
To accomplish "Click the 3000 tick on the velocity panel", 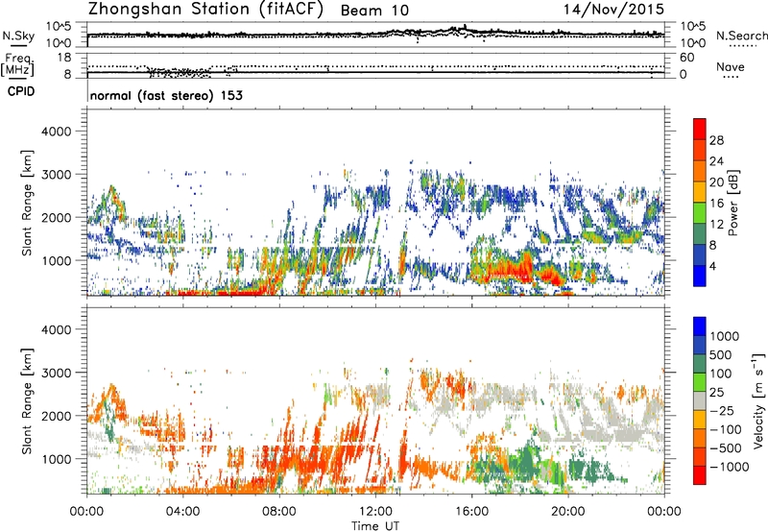I will [x=57, y=373].
